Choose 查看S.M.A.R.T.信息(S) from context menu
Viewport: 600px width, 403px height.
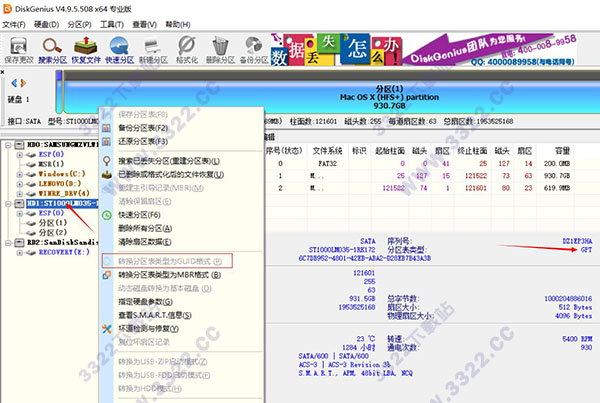(x=155, y=315)
